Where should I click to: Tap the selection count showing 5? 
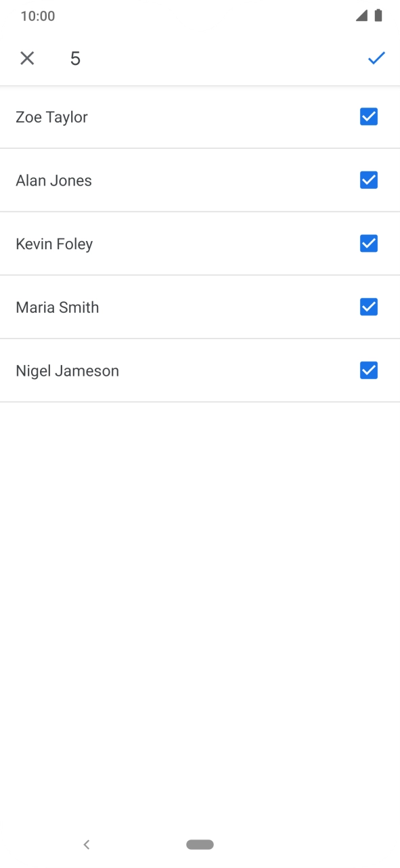[74, 59]
